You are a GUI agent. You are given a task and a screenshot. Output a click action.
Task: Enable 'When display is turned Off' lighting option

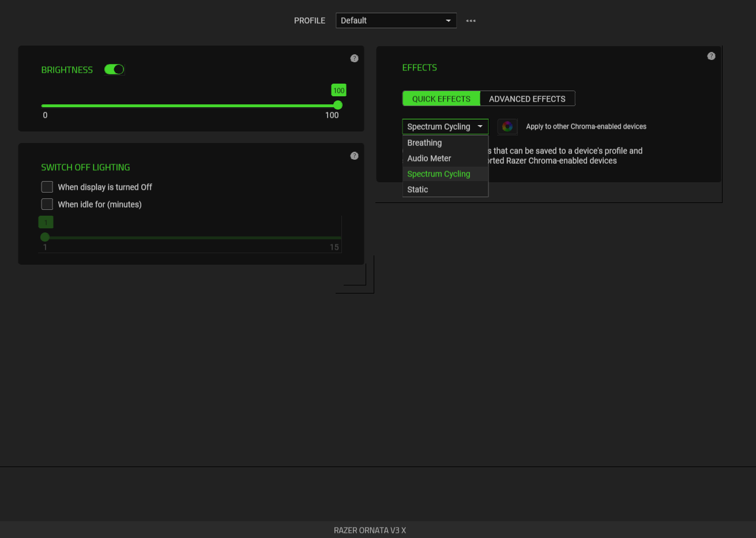[47, 187]
